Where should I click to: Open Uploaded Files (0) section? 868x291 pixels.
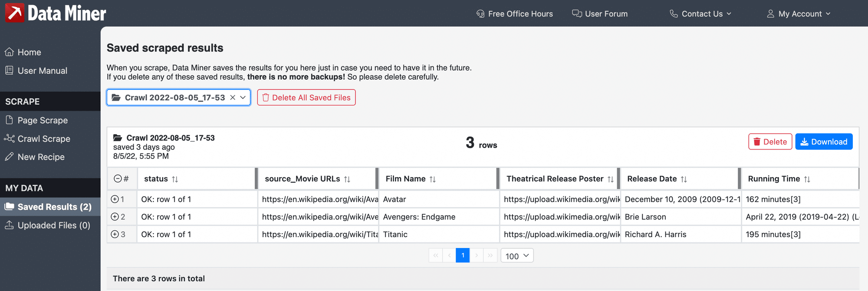tap(47, 225)
